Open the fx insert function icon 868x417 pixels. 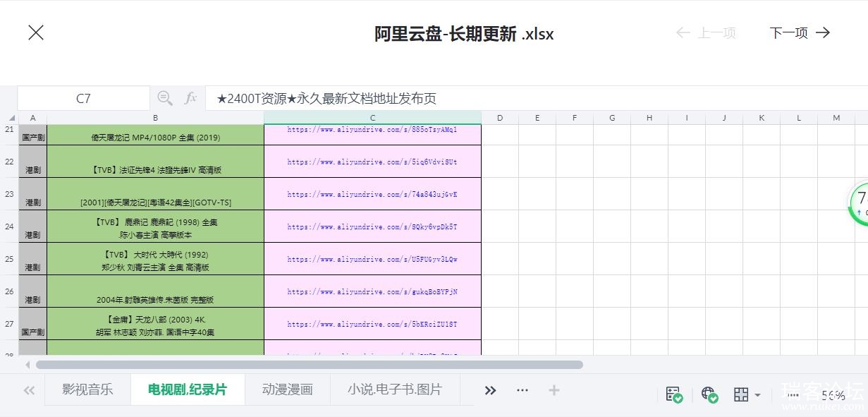pyautogui.click(x=190, y=98)
